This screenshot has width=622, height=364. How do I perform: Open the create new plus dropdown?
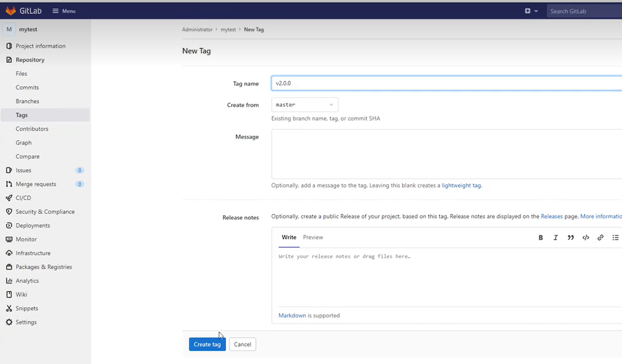531,11
